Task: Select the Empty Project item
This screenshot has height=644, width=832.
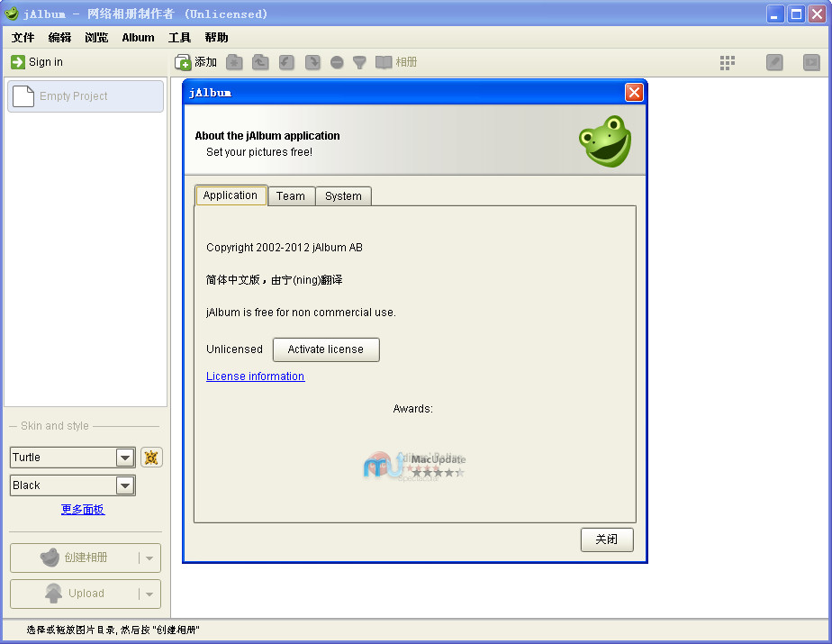Action: 86,96
